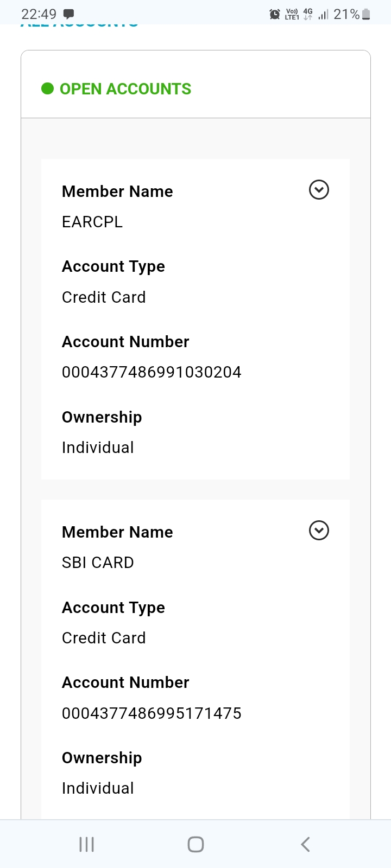Viewport: 391px width, 868px height.
Task: Tap the chat notification icon in status bar
Action: point(69,14)
